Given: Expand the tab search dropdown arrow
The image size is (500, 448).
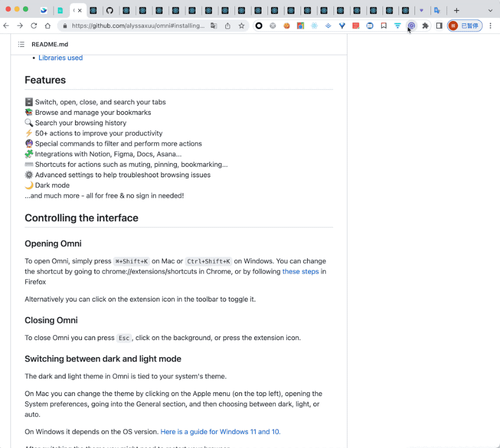Looking at the screenshot, I should [x=490, y=10].
